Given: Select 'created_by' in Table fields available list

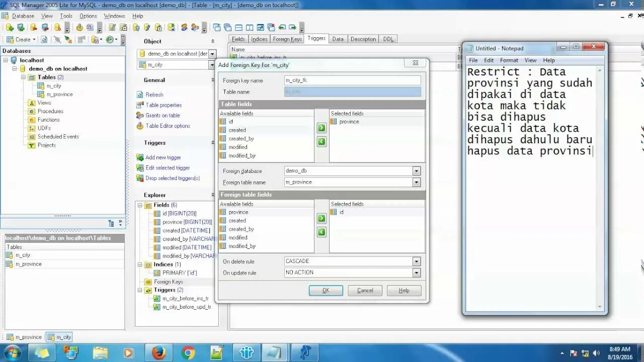Looking at the screenshot, I should click(x=241, y=139).
